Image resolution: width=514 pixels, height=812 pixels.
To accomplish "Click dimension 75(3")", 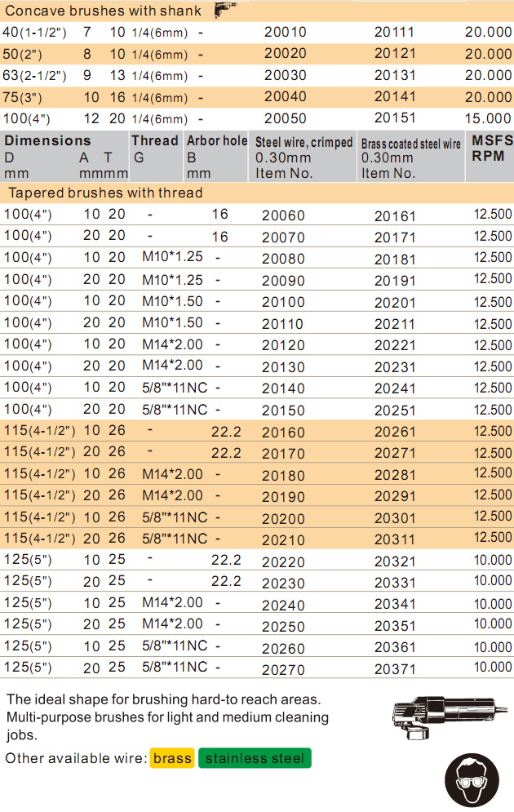I will click(22, 97).
